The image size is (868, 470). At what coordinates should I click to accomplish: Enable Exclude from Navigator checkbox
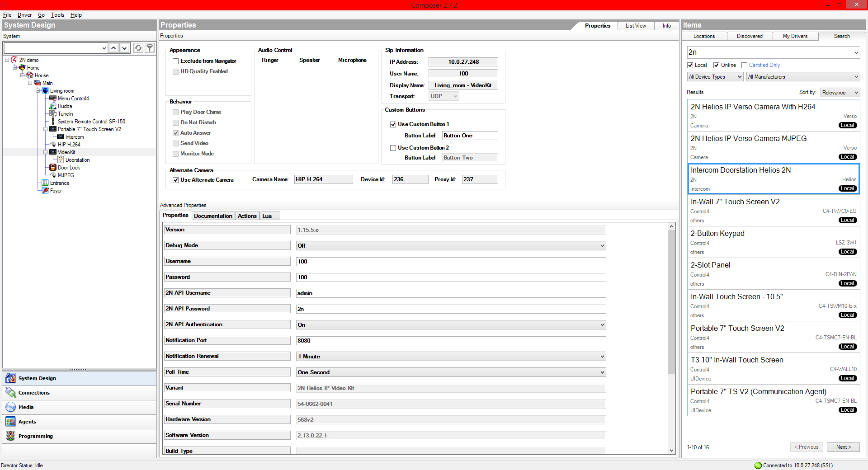(x=176, y=61)
